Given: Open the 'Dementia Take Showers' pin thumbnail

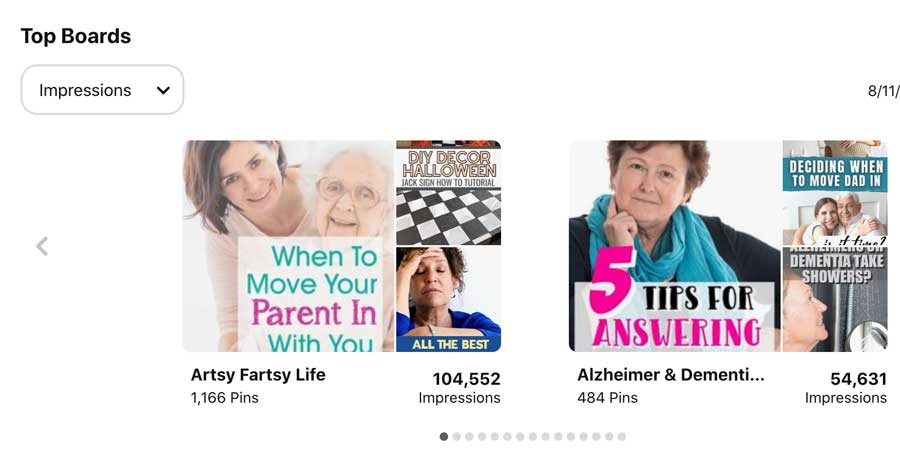Looking at the screenshot, I should tap(835, 300).
